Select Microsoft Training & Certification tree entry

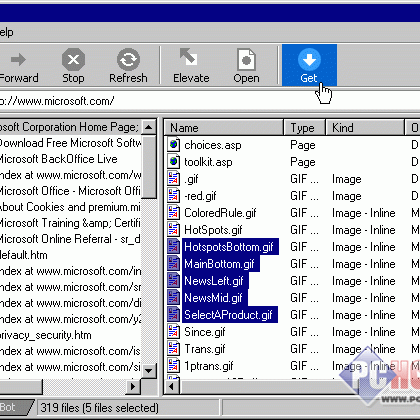point(70,223)
